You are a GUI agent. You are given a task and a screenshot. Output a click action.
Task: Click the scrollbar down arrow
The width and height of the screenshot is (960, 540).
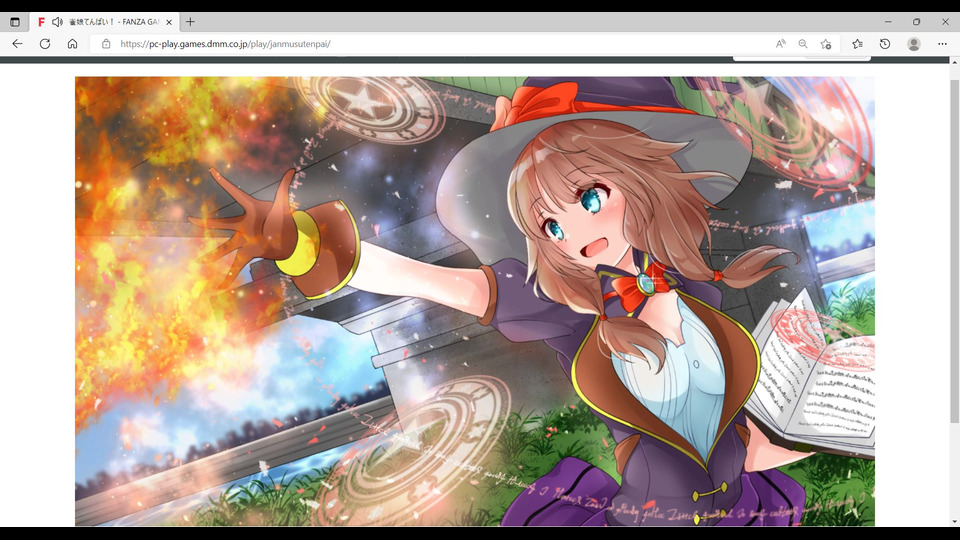click(954, 522)
